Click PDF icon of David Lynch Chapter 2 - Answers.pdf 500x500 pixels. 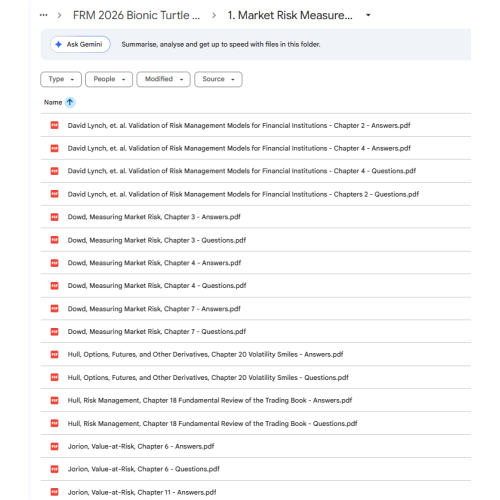click(x=55, y=125)
